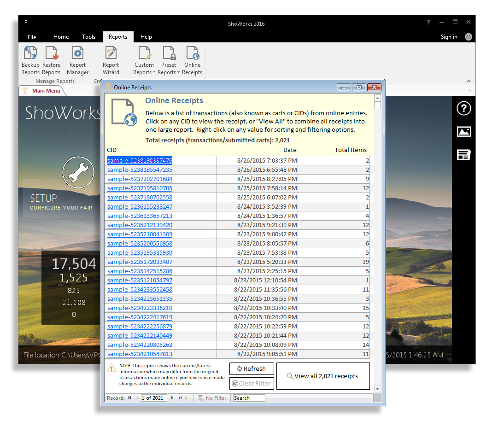The image size is (504, 421).
Task: Open quick access toolbar customize arrow
Action: [x=26, y=22]
